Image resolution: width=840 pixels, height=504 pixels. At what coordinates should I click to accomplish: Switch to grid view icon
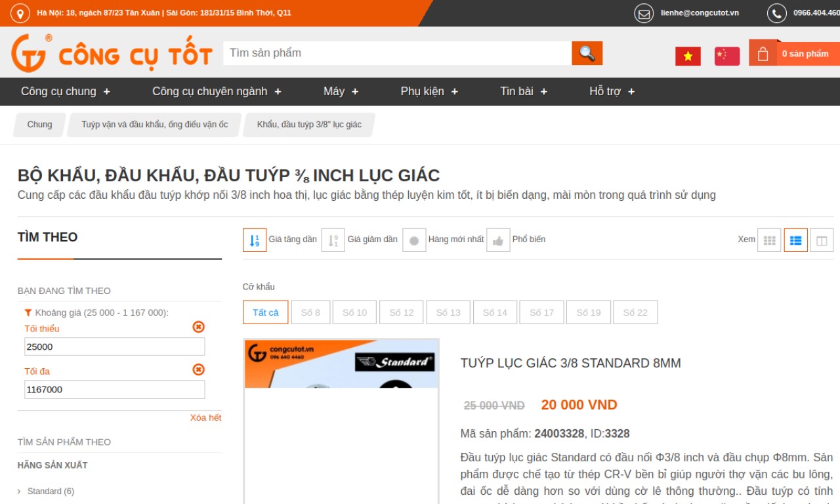769,240
